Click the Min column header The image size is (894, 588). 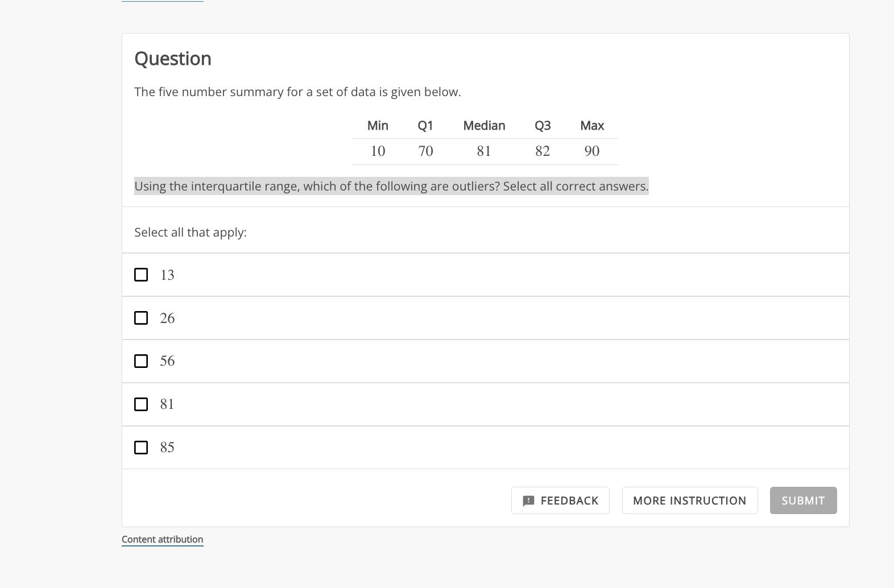378,126
